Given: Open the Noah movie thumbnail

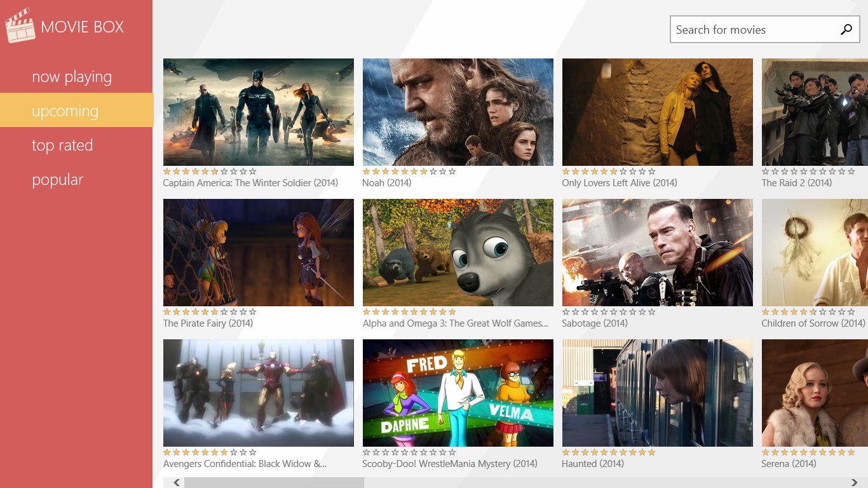Looking at the screenshot, I should coord(458,112).
